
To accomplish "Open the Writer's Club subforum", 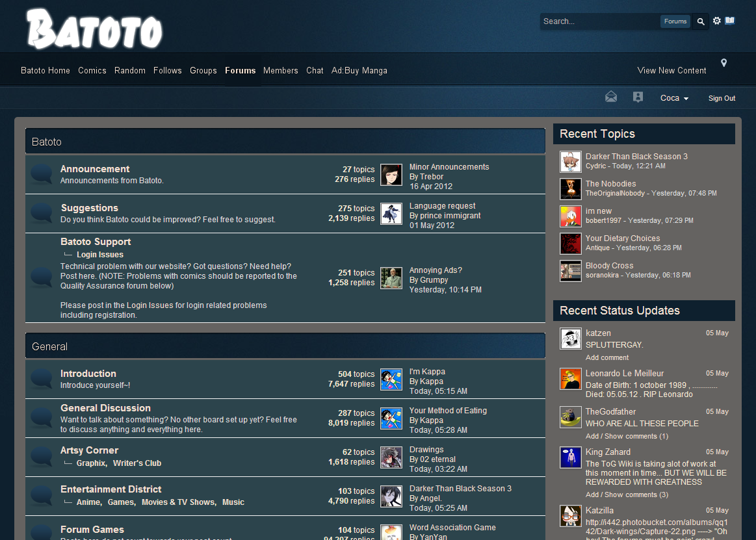I will point(137,463).
